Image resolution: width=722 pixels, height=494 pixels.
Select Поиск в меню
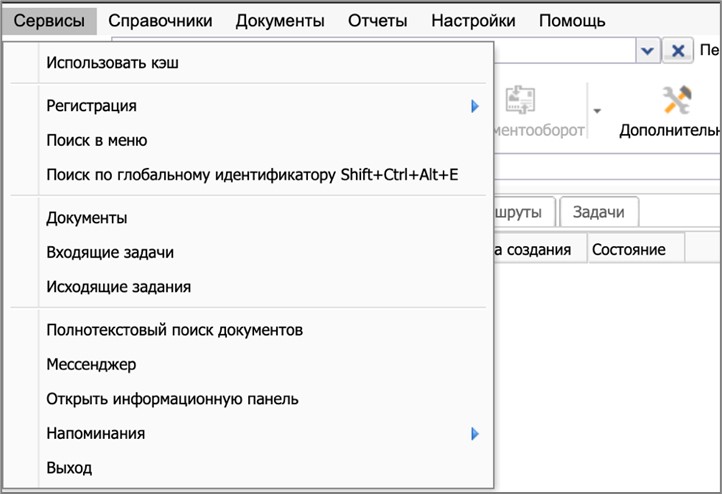(x=96, y=141)
